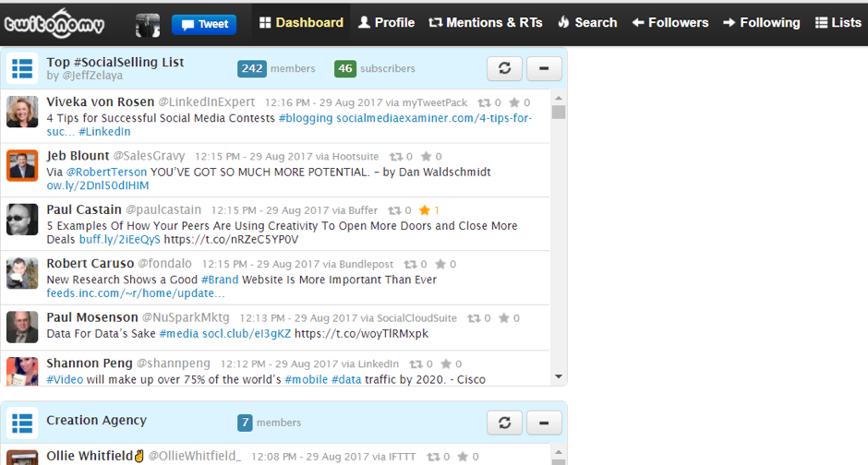Click the @SalesGravy handle
The width and height of the screenshot is (868, 465).
[149, 157]
